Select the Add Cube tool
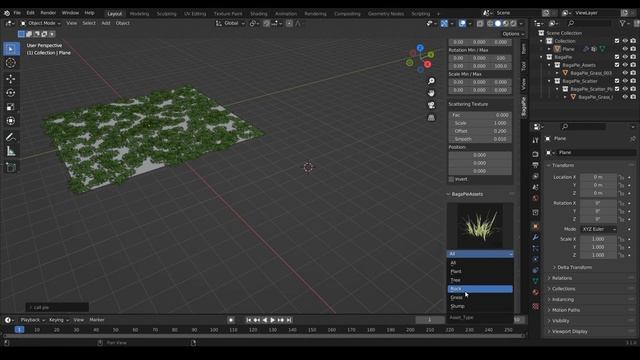Image resolution: width=640 pixels, height=360 pixels. click(11, 167)
